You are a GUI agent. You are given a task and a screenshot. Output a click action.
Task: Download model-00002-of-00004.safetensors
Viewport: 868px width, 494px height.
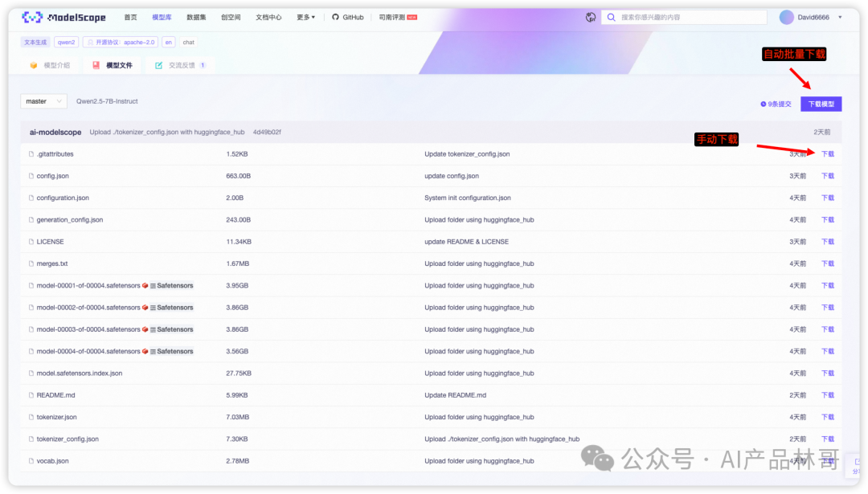click(828, 308)
